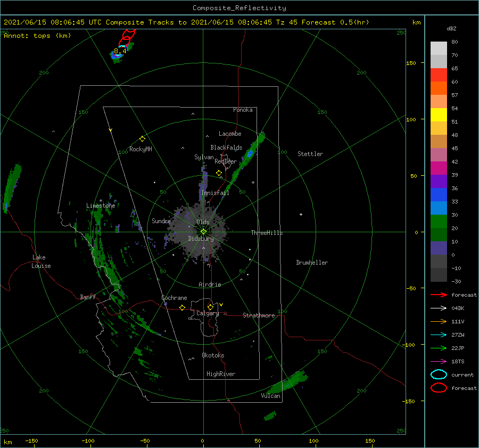Click the white 04DK arrow legend
This screenshot has height=448, width=479.
439,308
